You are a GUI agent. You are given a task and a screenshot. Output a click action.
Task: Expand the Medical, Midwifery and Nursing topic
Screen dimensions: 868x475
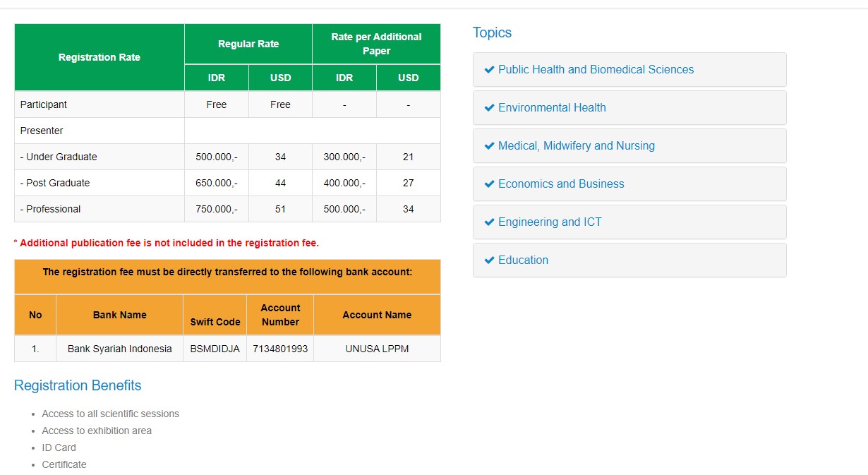point(576,146)
